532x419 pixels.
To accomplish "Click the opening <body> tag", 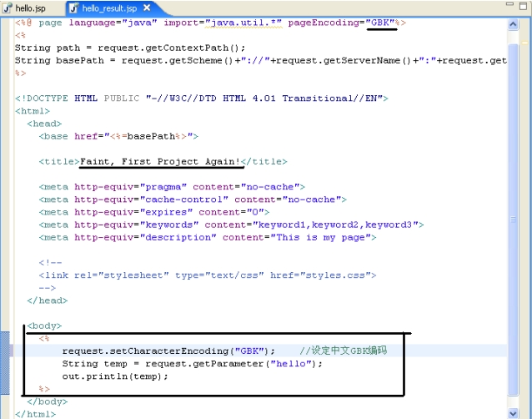I will pos(44,326).
